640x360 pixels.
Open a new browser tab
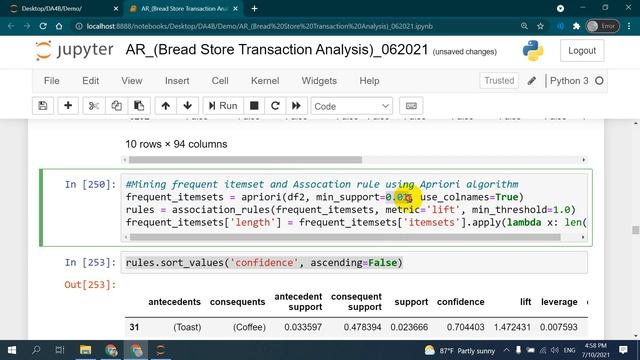[x=254, y=9]
